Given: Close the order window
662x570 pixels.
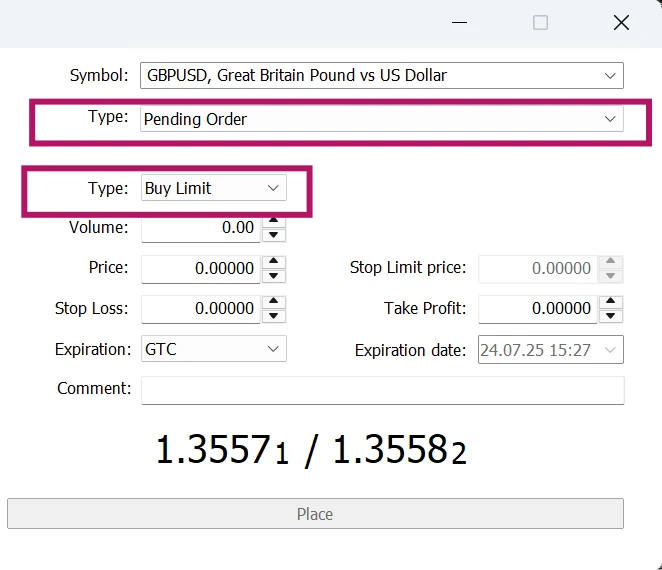Looking at the screenshot, I should (x=621, y=22).
